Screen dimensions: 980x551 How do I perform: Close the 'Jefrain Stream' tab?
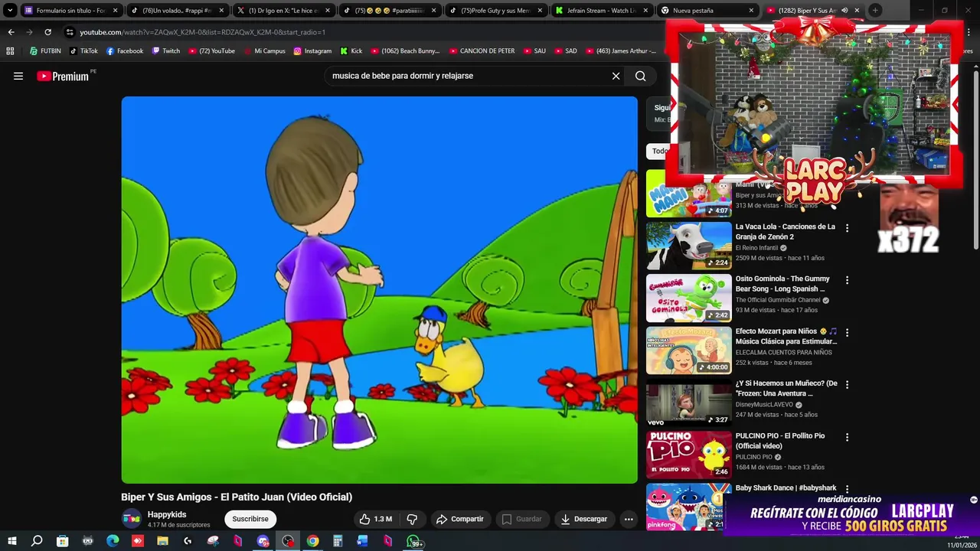coord(645,11)
